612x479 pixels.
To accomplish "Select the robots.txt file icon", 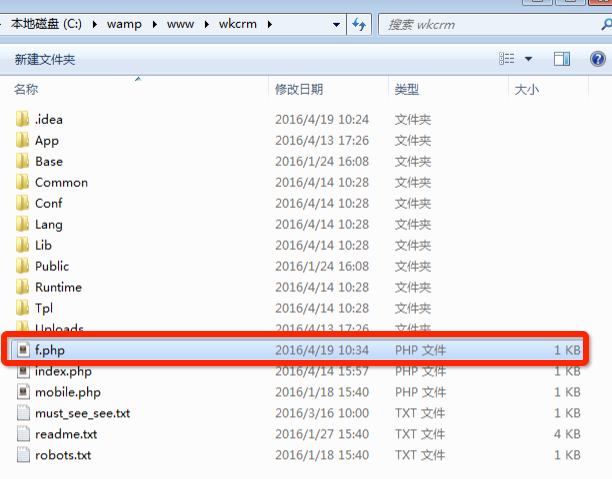I will click(x=22, y=455).
